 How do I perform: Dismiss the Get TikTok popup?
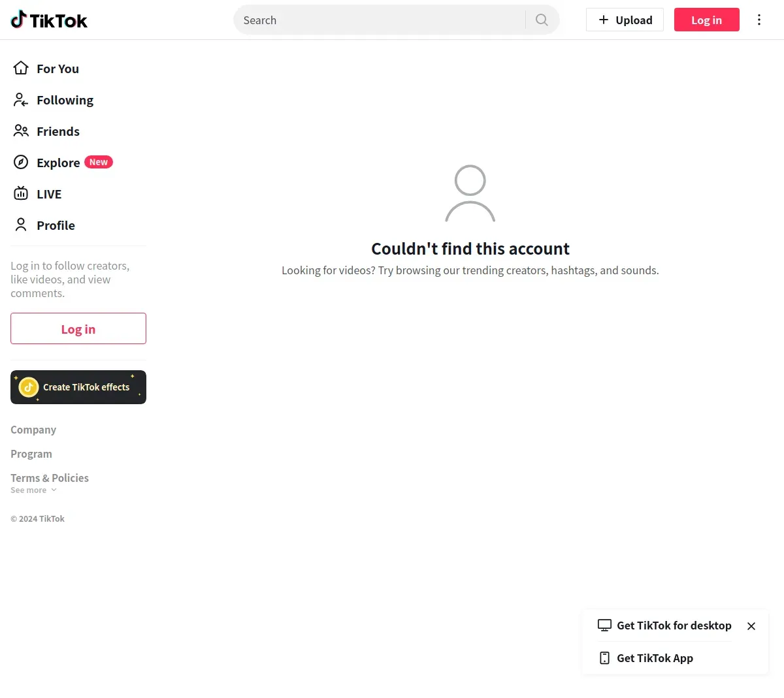point(751,626)
